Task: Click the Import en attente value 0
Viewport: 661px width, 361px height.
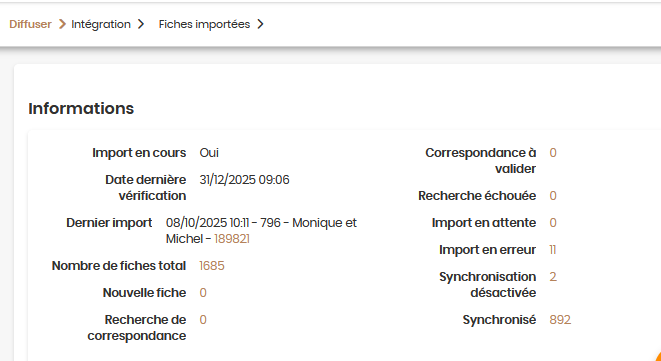Action: pyautogui.click(x=553, y=223)
